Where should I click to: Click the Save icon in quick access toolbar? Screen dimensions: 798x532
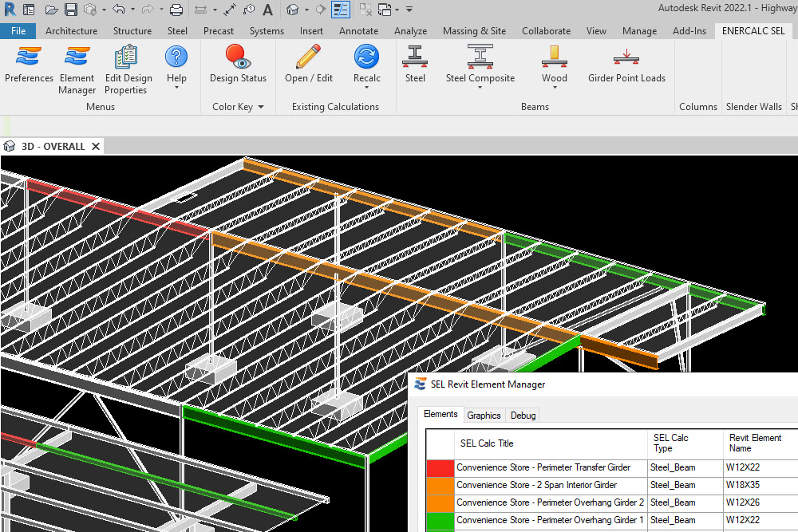pos(70,10)
